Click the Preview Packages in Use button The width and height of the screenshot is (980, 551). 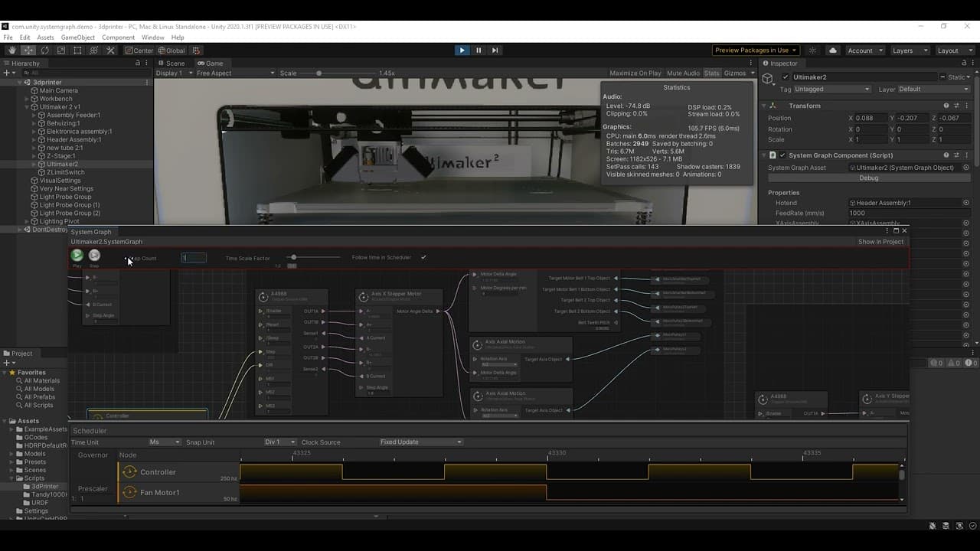(756, 51)
